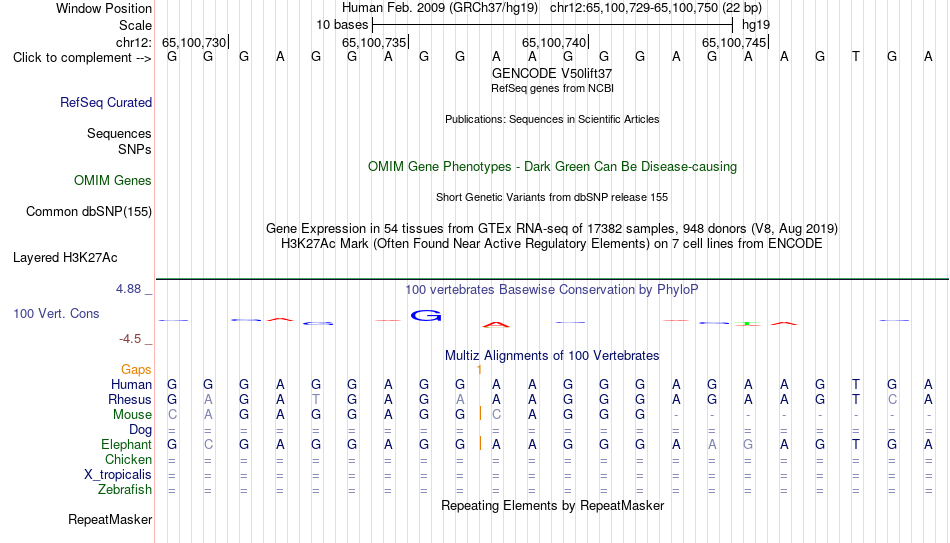Select the Common dbSNP(155) track label
The width and height of the screenshot is (950, 543).
pos(89,212)
